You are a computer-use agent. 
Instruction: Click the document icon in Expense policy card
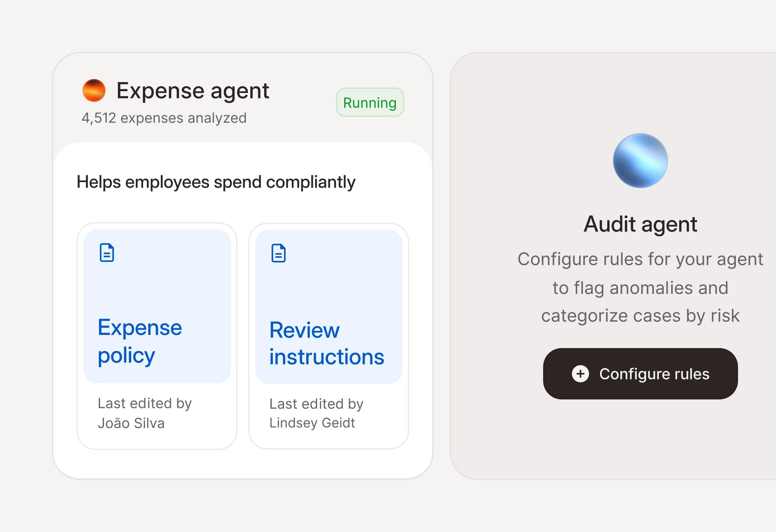[106, 253]
